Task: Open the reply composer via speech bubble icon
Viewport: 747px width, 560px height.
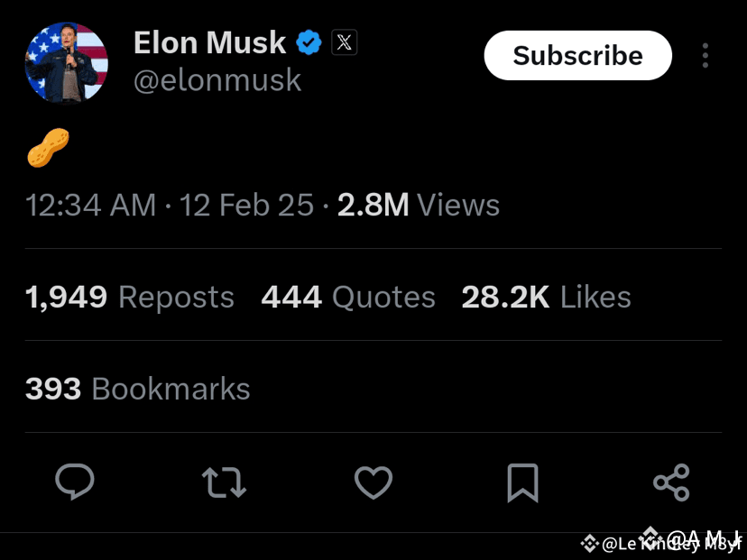Action: click(x=75, y=482)
